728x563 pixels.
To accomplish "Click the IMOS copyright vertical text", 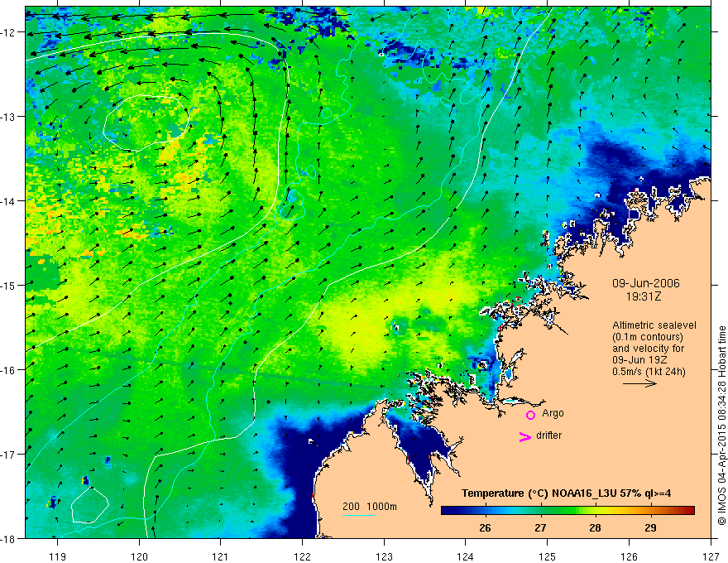I will (x=721, y=426).
